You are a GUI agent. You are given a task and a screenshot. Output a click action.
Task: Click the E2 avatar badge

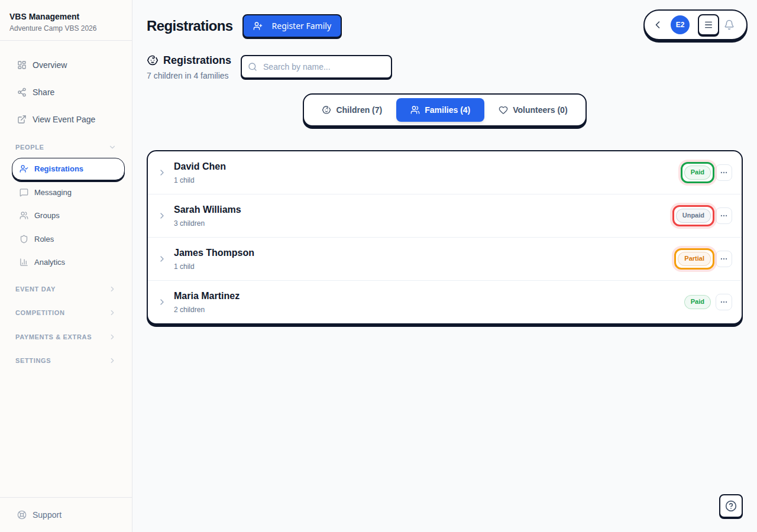680,25
